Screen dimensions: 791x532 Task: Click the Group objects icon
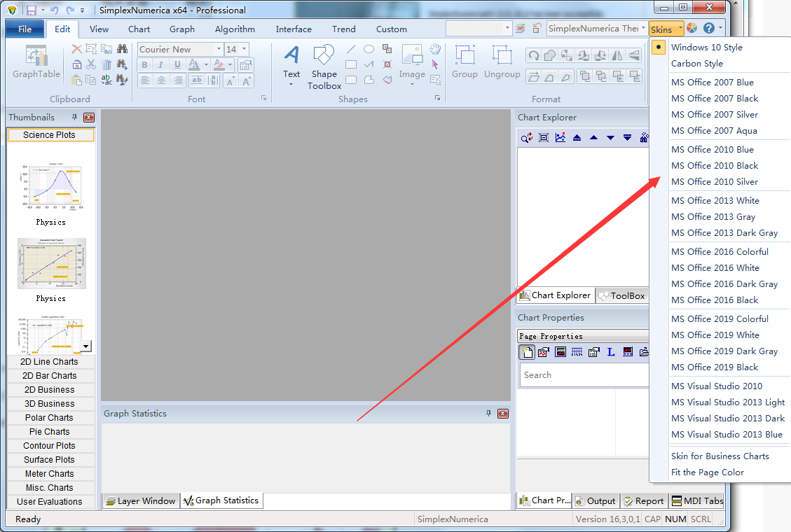tap(465, 62)
